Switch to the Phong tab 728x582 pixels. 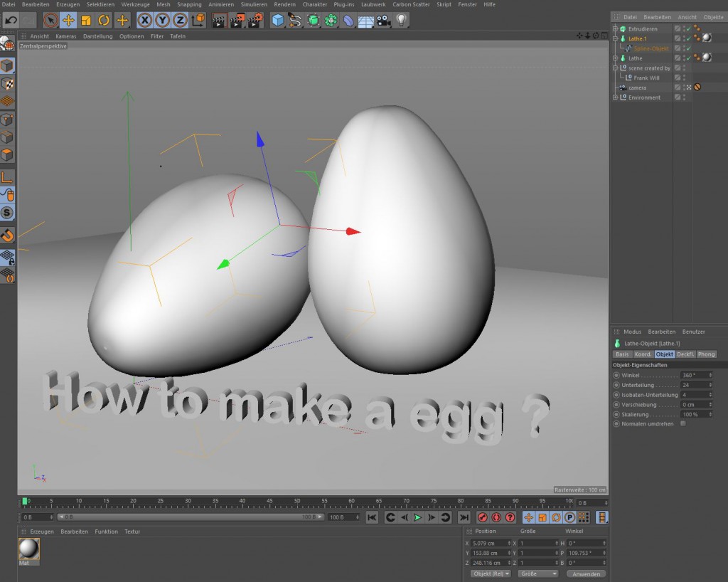(x=706, y=354)
